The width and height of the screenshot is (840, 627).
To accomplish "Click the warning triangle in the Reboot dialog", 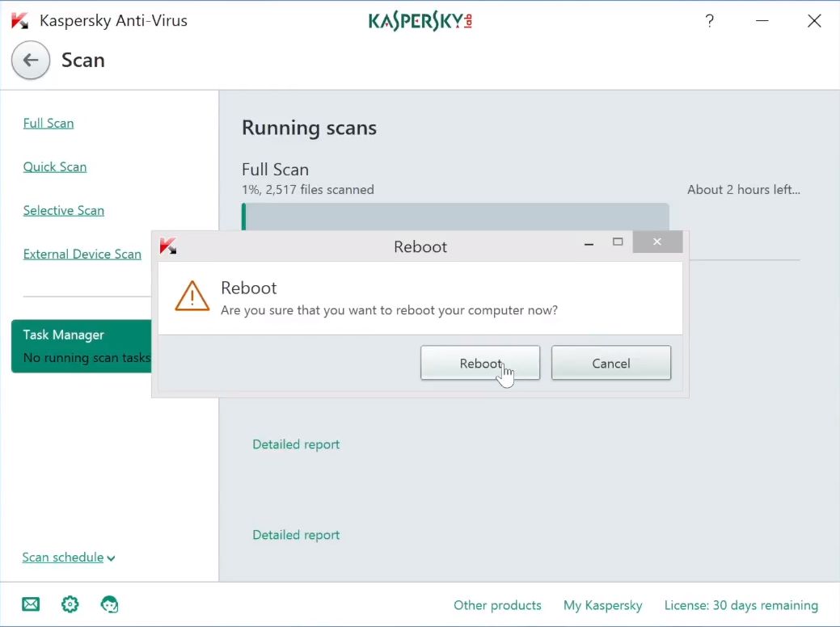I will [x=192, y=297].
